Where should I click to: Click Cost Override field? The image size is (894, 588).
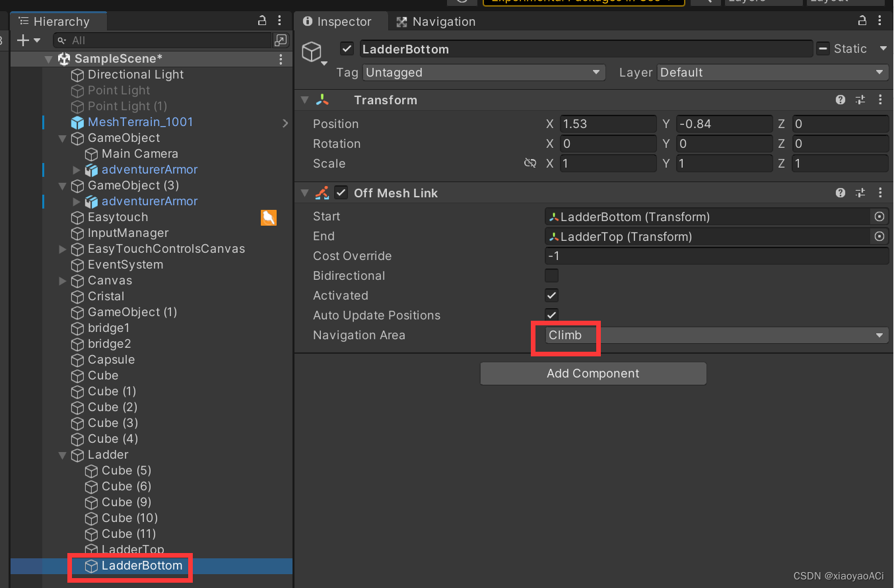click(716, 256)
